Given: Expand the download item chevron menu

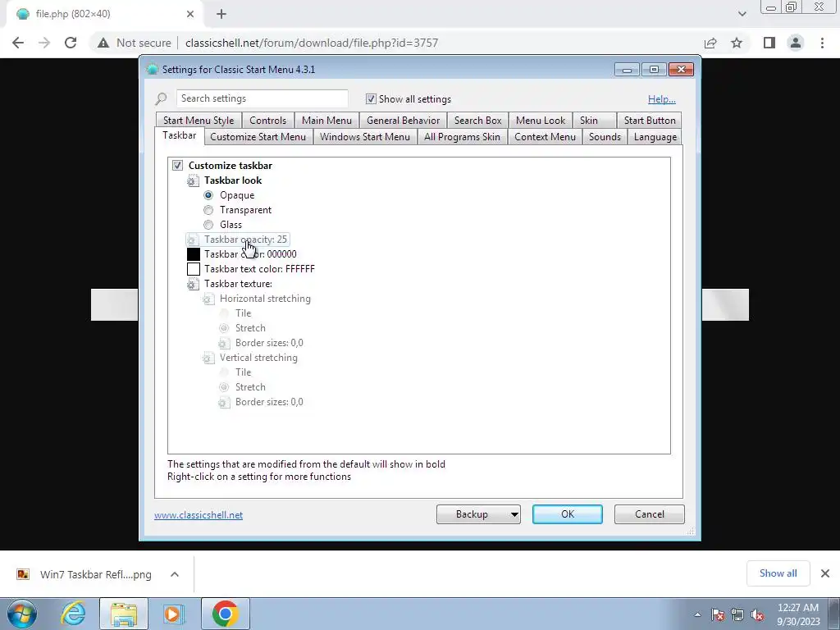Looking at the screenshot, I should point(175,574).
